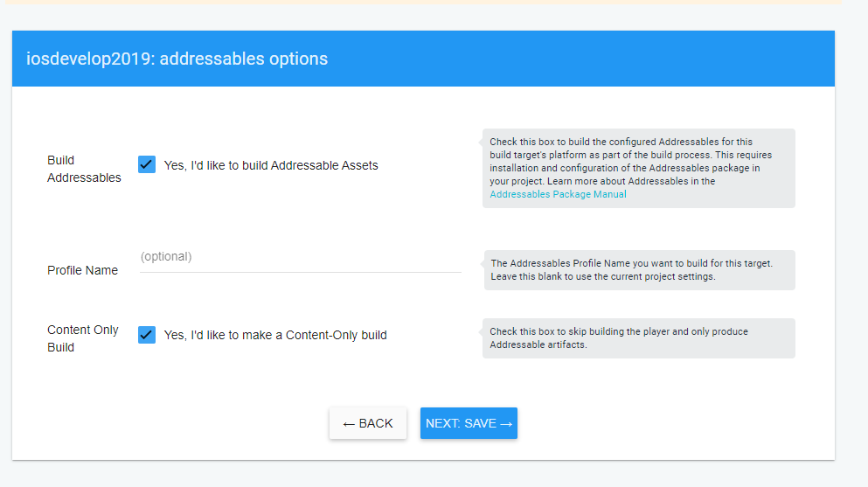This screenshot has width=868, height=487.
Task: Click the right arrow on NEXT: SAVE
Action: pyautogui.click(x=506, y=424)
